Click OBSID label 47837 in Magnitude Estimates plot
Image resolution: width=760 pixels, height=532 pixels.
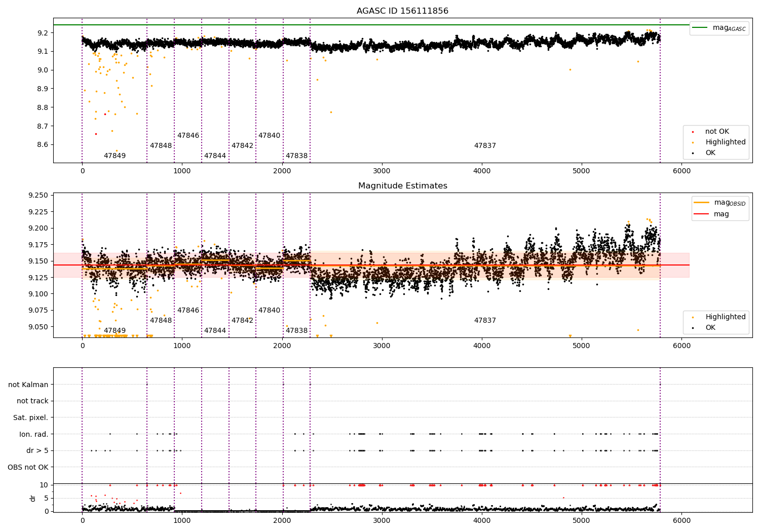(485, 321)
